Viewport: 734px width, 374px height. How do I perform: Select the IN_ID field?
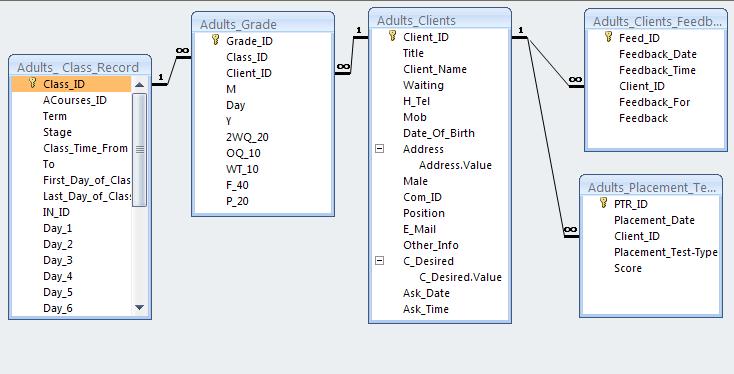pyautogui.click(x=56, y=212)
